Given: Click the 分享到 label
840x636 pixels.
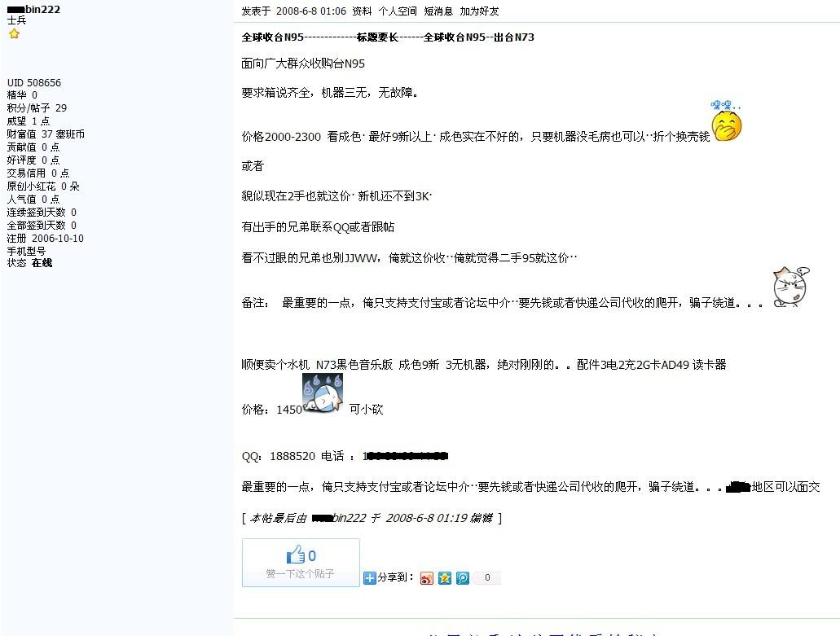Looking at the screenshot, I should coord(395,577).
